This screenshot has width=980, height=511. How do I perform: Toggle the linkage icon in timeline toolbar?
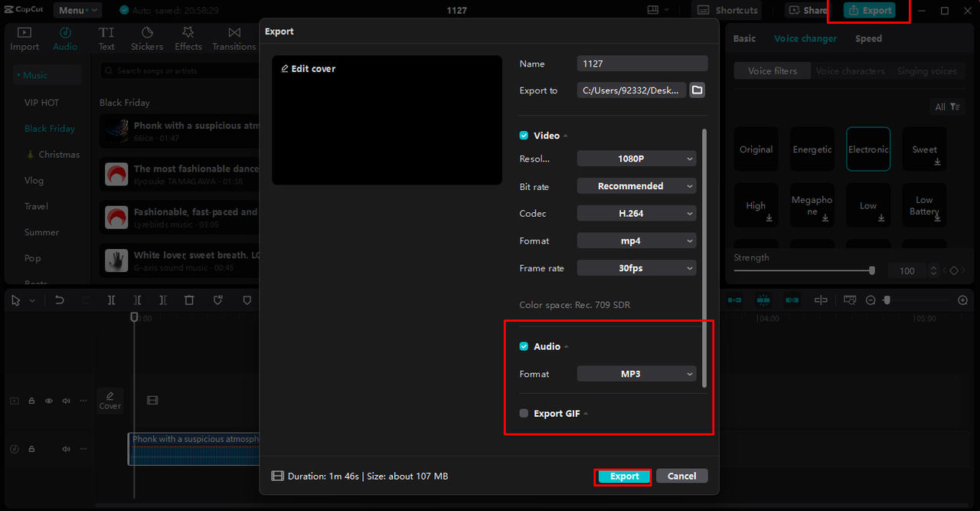pyautogui.click(x=792, y=300)
